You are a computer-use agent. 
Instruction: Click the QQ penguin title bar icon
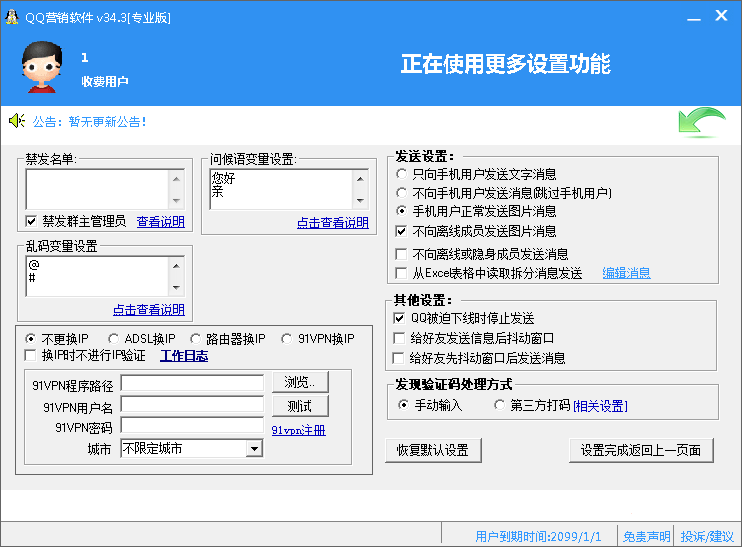[12, 17]
